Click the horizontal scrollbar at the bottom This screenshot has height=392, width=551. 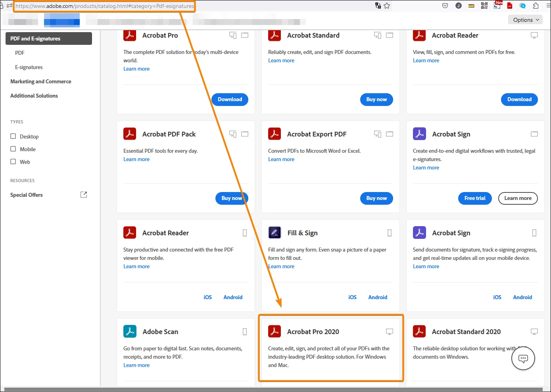[274, 390]
